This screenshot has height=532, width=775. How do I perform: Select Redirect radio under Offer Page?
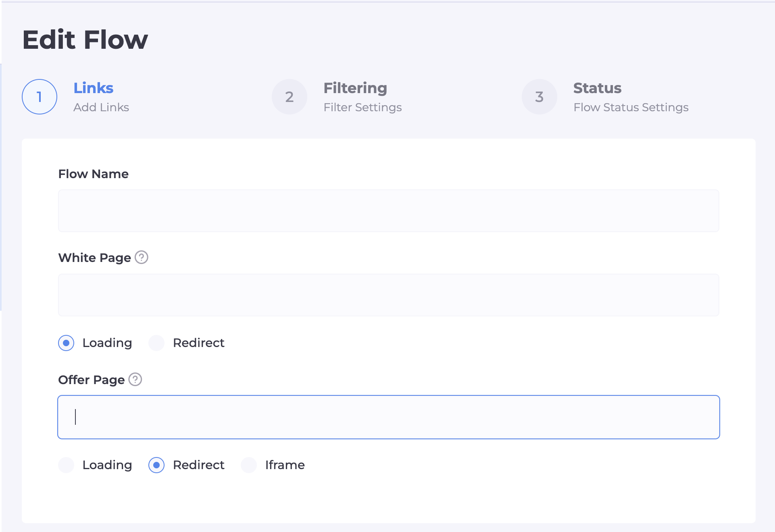pyautogui.click(x=156, y=465)
